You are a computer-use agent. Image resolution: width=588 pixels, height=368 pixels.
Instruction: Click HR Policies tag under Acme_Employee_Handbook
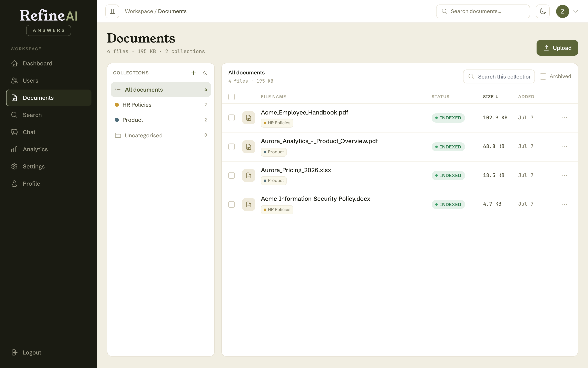tap(277, 123)
